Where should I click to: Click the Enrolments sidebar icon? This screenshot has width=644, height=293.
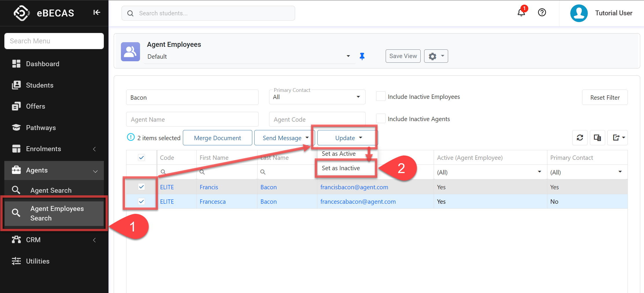click(x=16, y=149)
